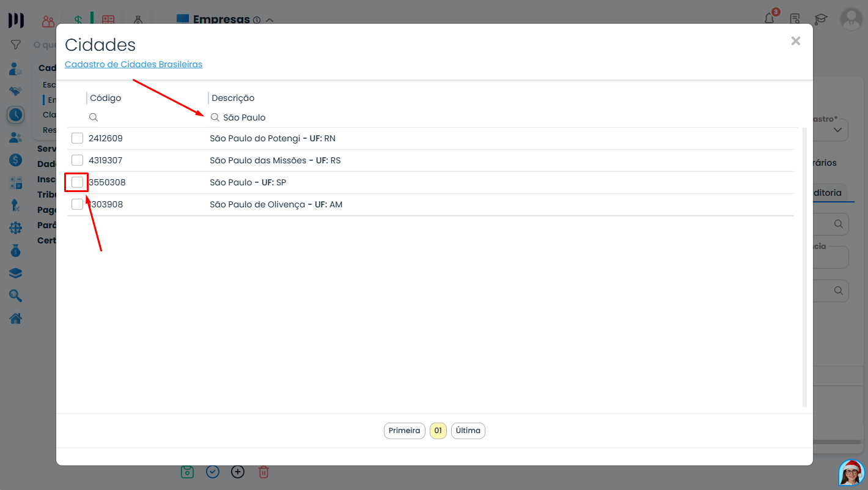Open the Cadastro de Cidades Brasileiras link
The height and width of the screenshot is (490, 868).
[x=133, y=64]
